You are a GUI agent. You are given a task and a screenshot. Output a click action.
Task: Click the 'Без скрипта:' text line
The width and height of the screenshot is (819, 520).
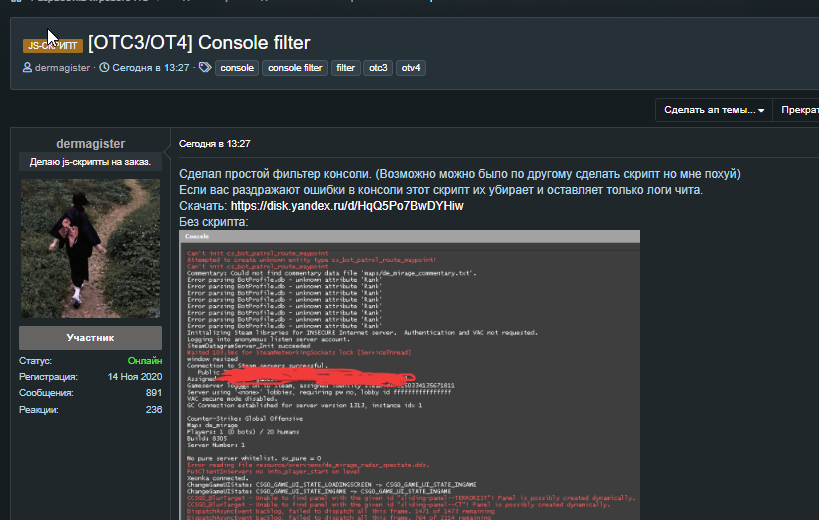click(214, 222)
